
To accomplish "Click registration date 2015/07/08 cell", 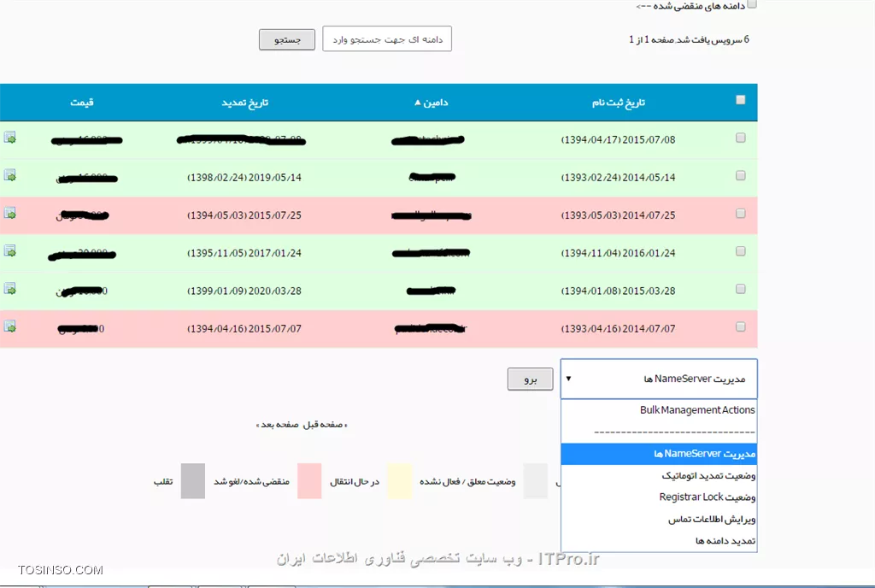I will tap(618, 140).
